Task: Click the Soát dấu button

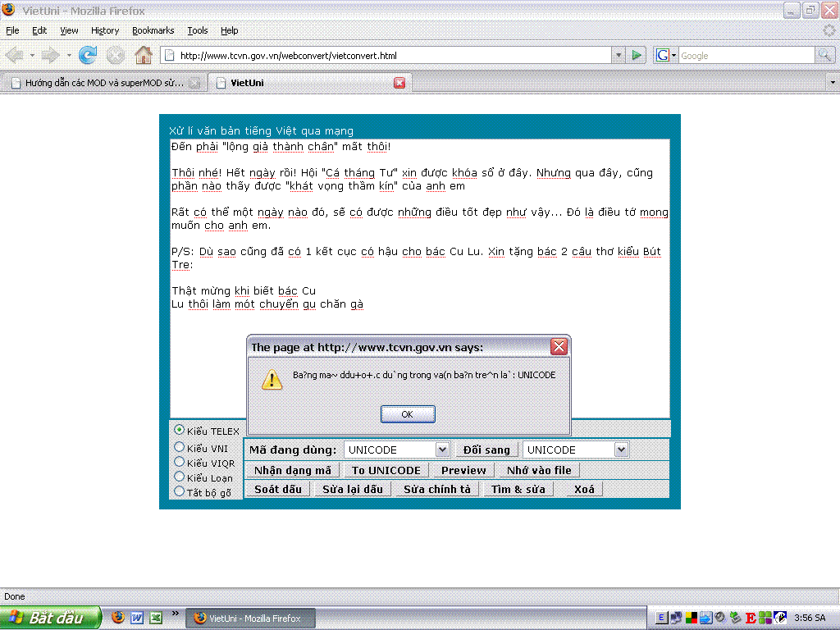Action: (277, 489)
